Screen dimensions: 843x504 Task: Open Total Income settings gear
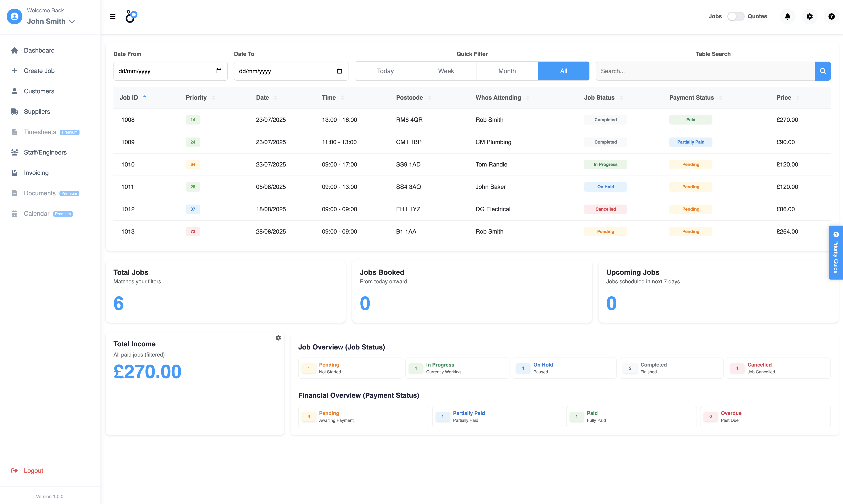click(x=278, y=338)
